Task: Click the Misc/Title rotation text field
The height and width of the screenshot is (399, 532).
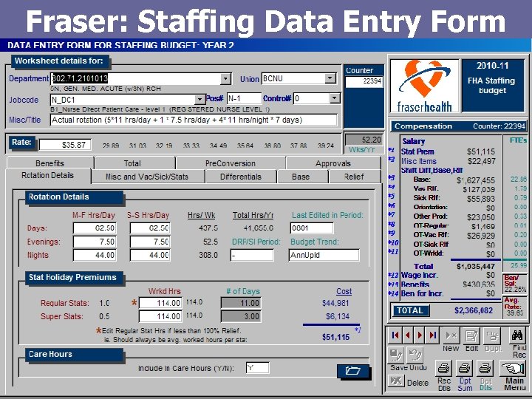Action: click(194, 120)
